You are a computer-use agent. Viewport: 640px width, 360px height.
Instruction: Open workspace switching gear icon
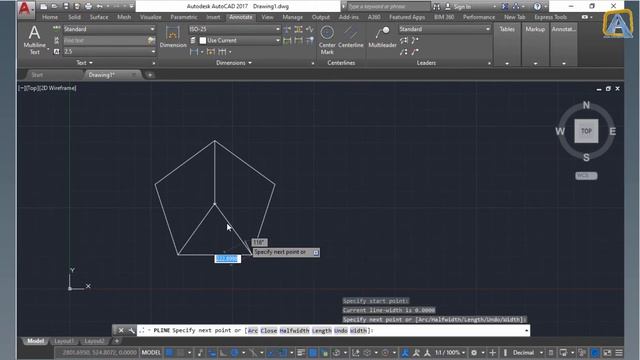coord(474,353)
